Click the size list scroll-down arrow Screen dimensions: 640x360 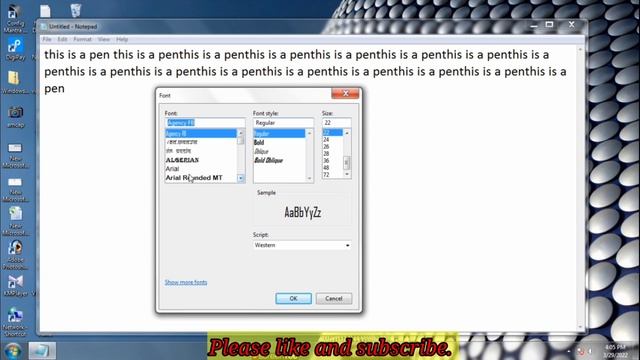tap(347, 175)
